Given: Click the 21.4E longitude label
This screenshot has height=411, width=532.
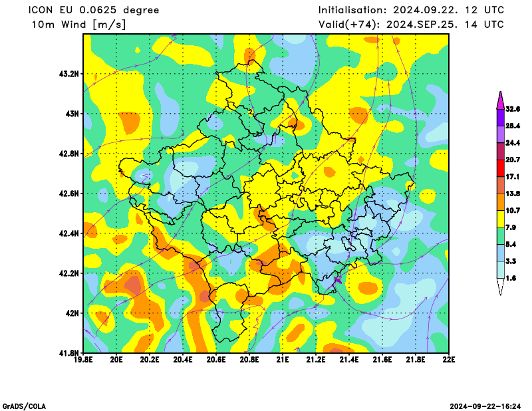Looking at the screenshot, I should pyautogui.click(x=350, y=360).
